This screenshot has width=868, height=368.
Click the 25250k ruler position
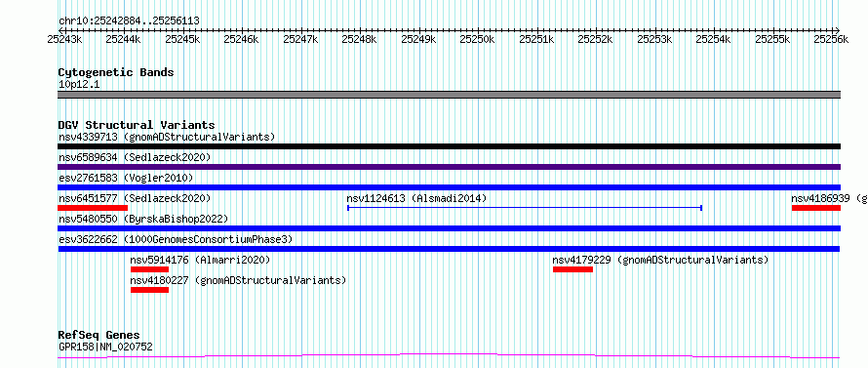click(477, 39)
